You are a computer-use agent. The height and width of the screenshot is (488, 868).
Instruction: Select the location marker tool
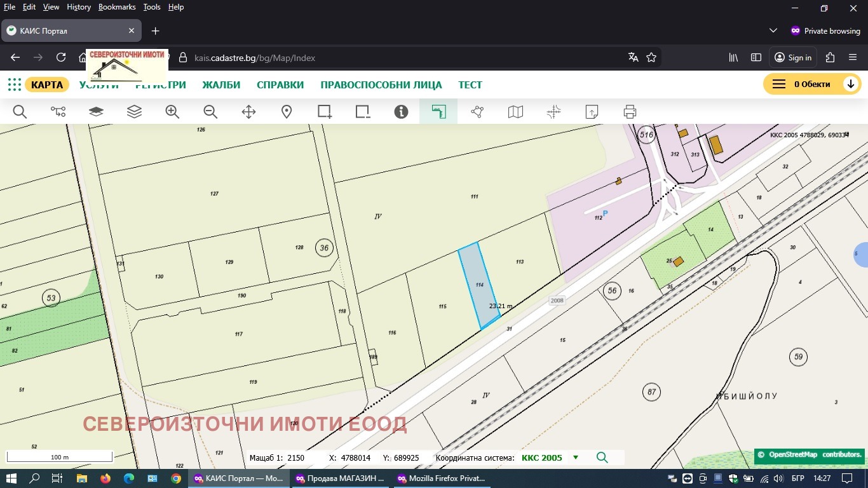287,111
